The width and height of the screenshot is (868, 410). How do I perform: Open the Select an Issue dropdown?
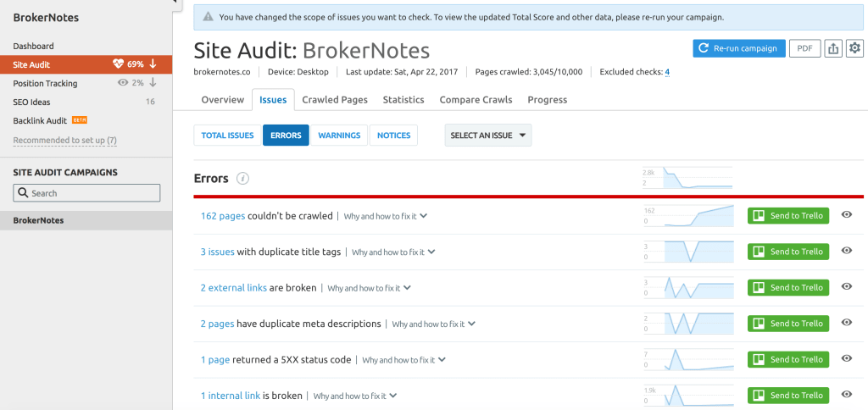(487, 135)
